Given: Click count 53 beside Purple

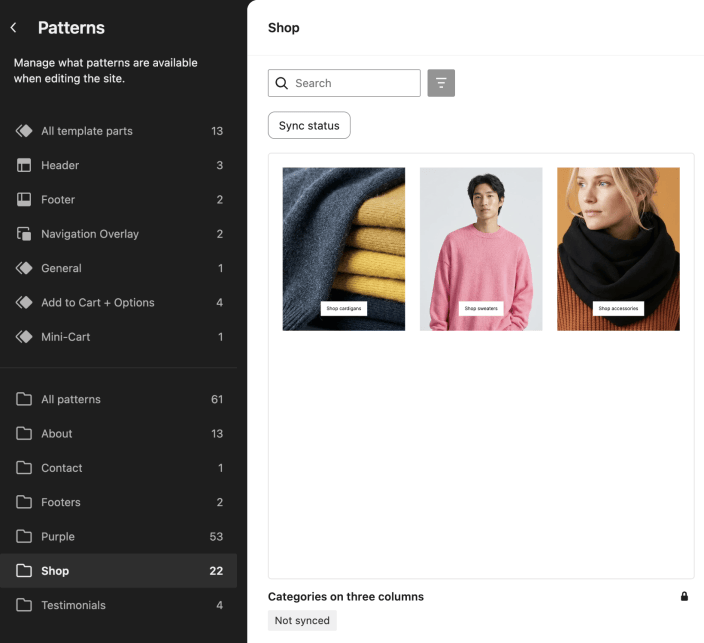Looking at the screenshot, I should click(216, 536).
